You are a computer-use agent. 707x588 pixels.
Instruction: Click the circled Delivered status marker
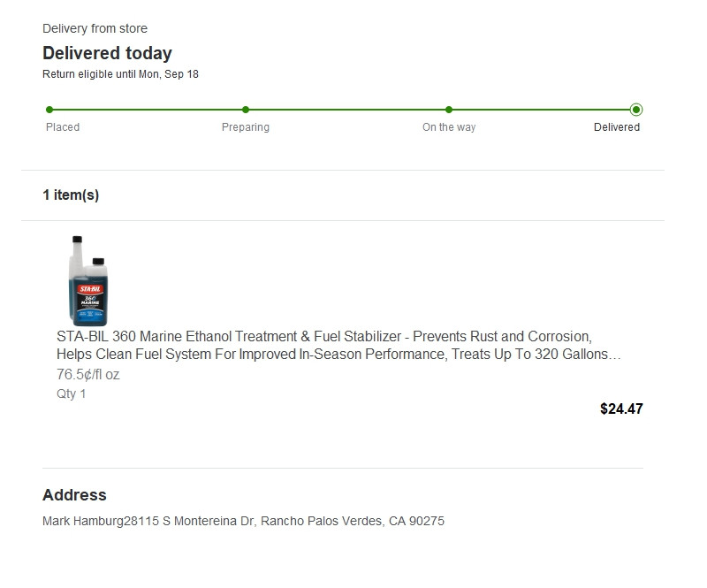point(636,110)
